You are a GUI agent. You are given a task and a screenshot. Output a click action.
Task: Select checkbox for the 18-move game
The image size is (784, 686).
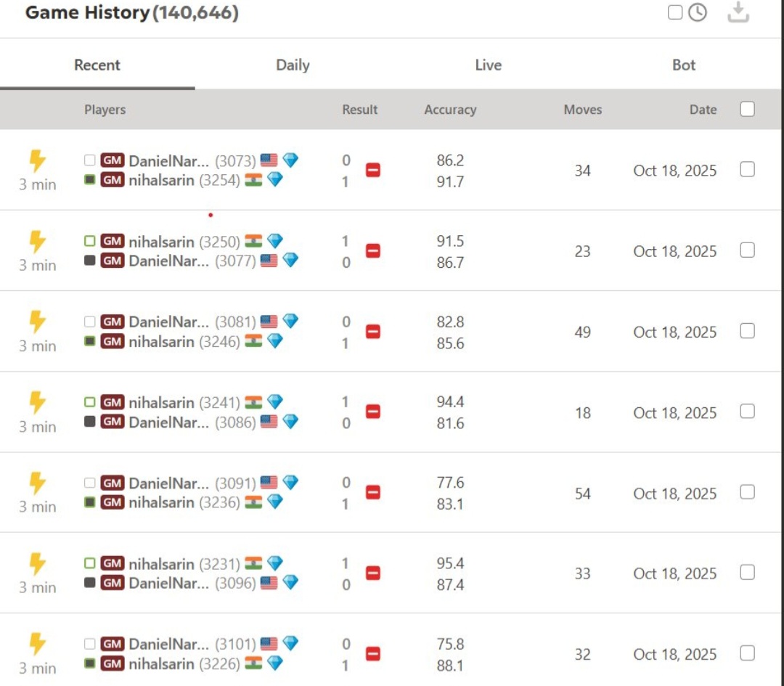(x=747, y=412)
